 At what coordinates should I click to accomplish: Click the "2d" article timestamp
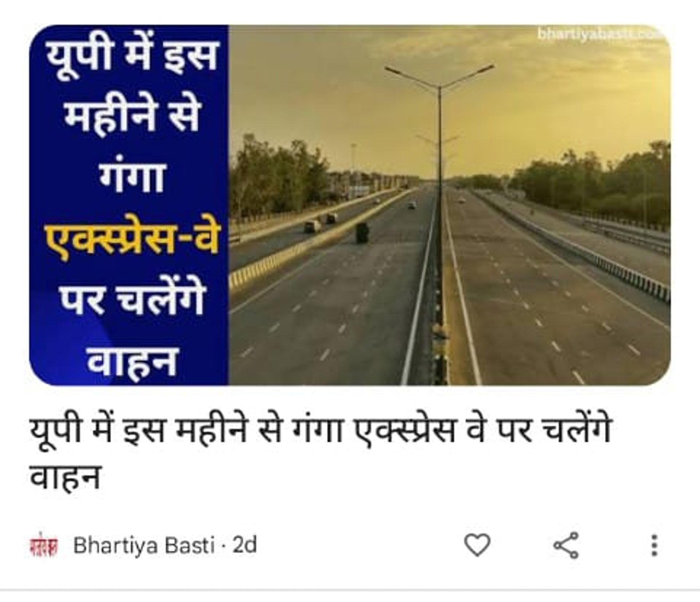tap(245, 545)
